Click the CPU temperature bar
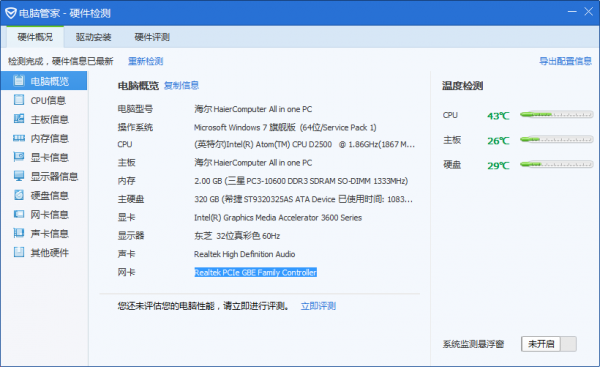 coord(556,114)
